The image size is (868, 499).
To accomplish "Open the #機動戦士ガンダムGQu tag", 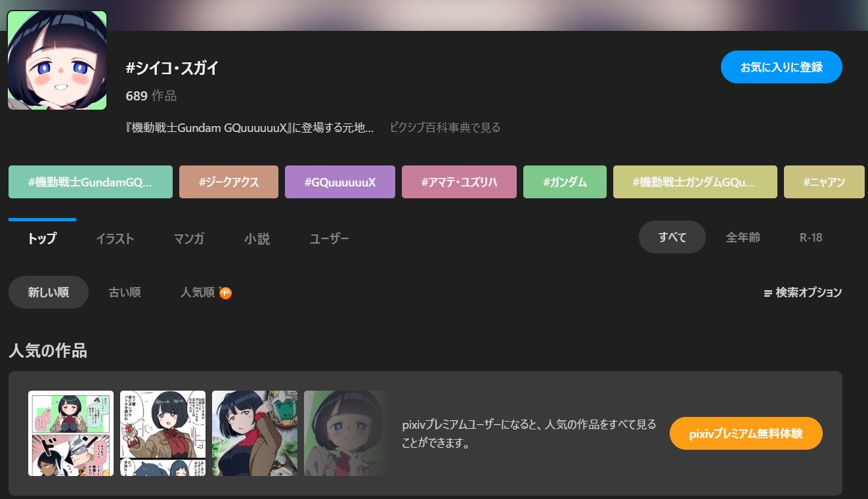I will 695,182.
